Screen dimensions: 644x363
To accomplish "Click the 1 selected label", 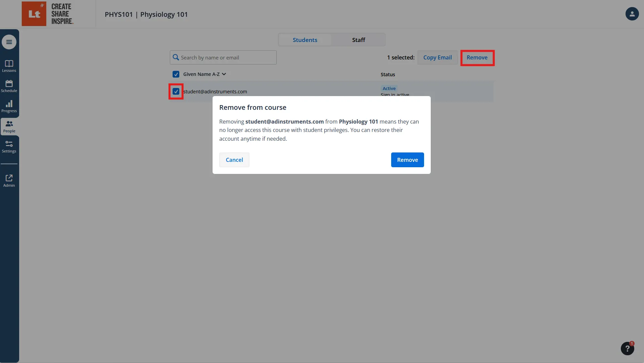I will coord(401,57).
